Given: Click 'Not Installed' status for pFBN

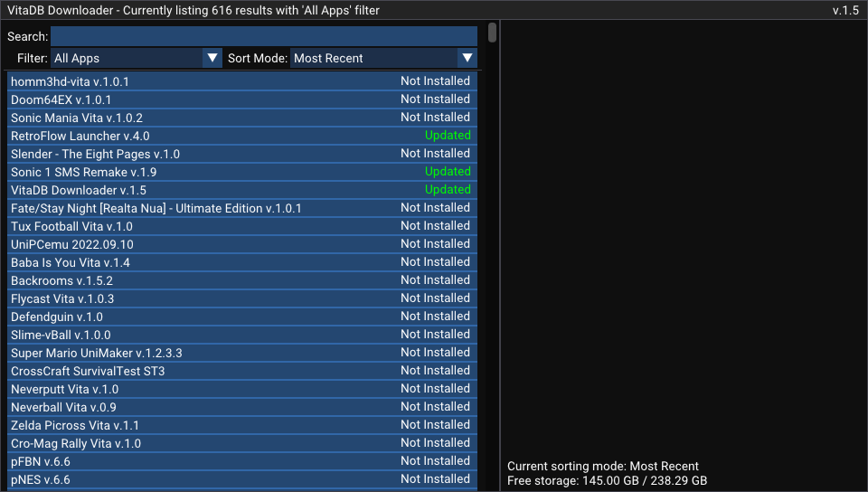Looking at the screenshot, I should point(435,460).
